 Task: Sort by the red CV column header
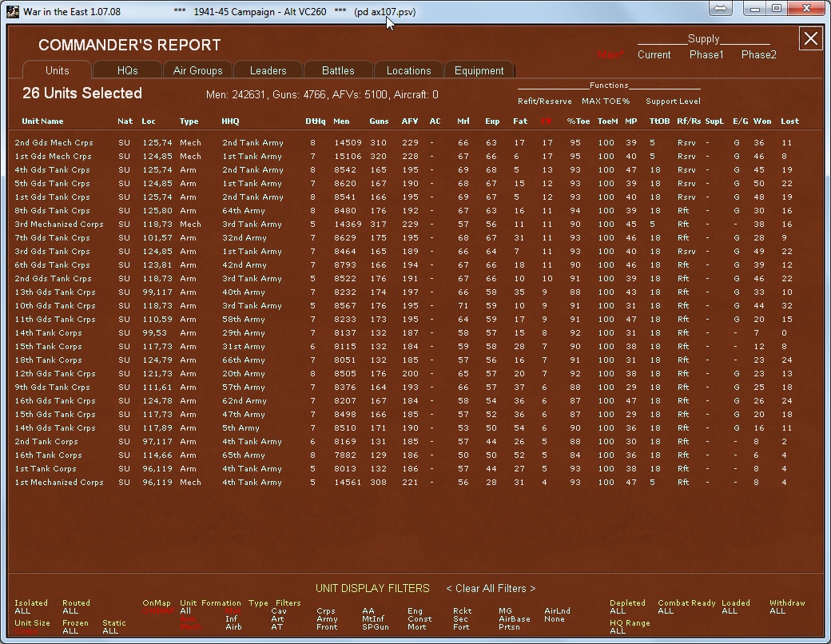click(x=547, y=121)
